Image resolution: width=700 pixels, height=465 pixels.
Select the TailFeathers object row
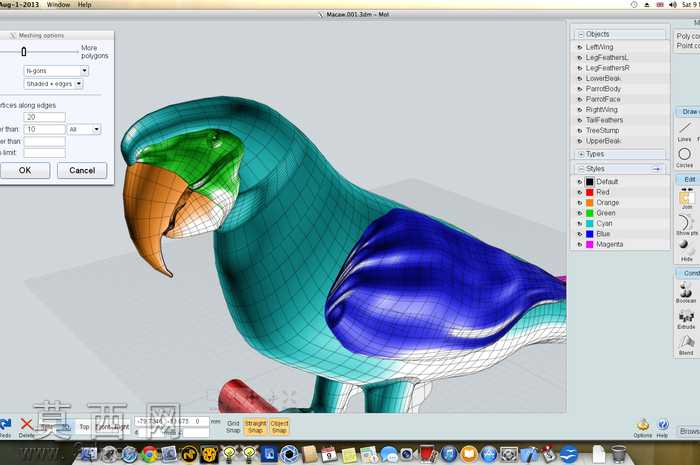point(621,120)
